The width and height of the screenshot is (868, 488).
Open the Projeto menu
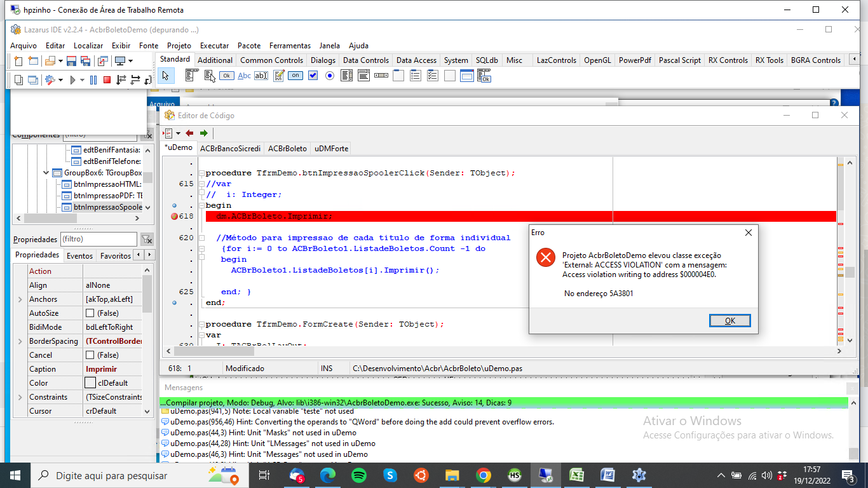[x=179, y=46]
